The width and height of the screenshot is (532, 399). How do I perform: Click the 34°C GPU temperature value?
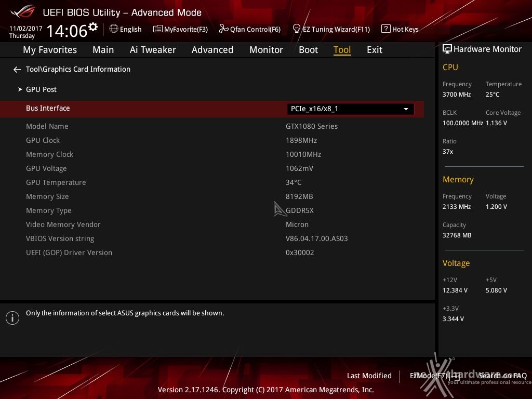(x=294, y=182)
